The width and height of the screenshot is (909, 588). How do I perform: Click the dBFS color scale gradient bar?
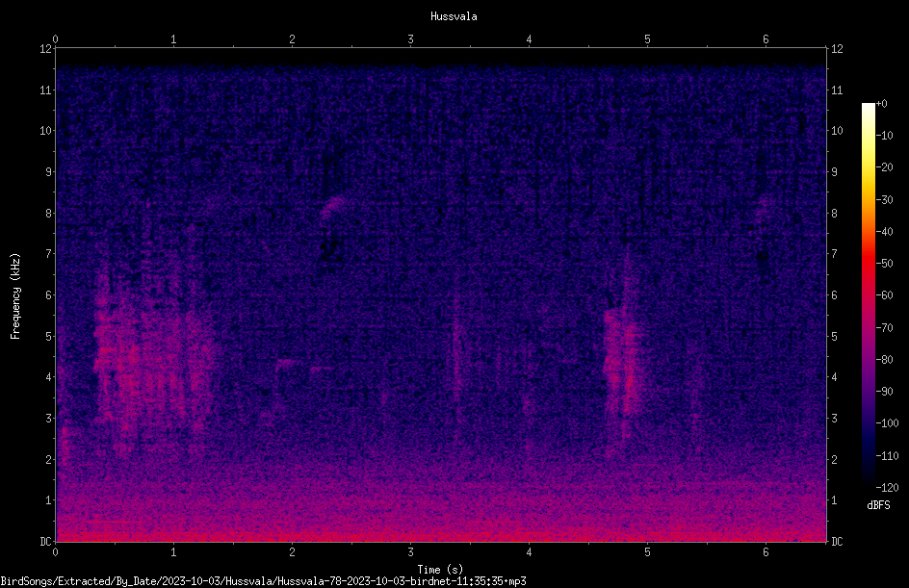(x=868, y=294)
